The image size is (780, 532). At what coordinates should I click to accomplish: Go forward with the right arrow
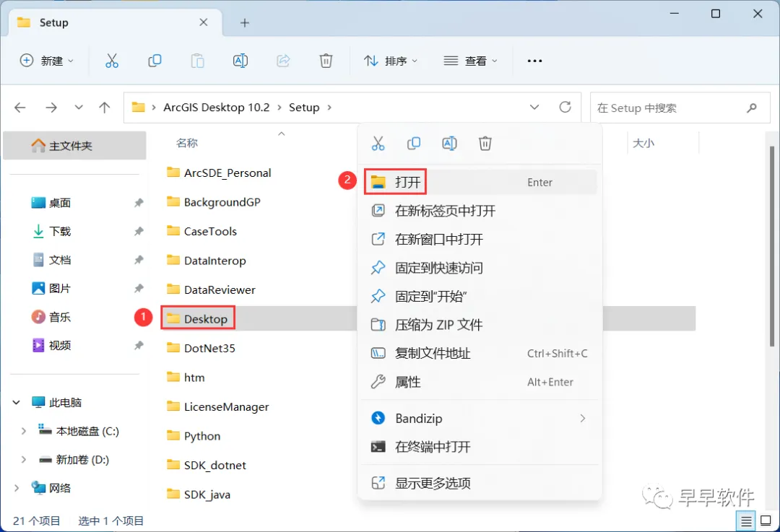tap(51, 108)
